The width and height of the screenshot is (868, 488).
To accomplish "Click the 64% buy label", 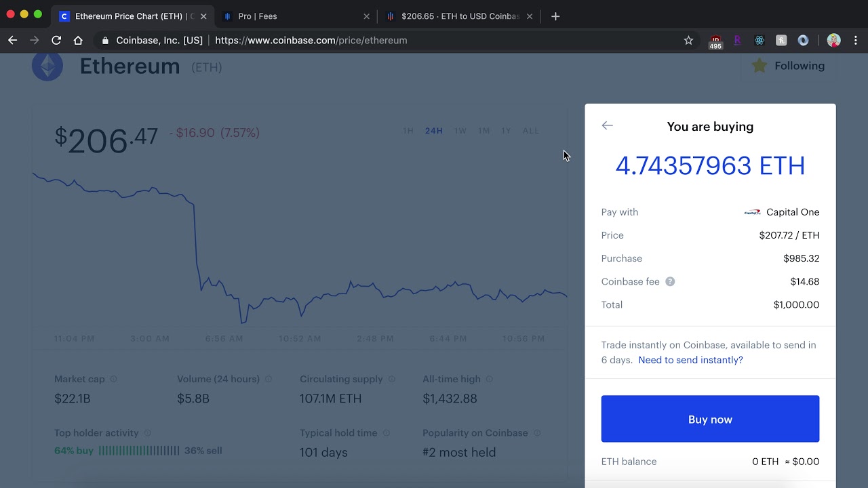I will [74, 451].
